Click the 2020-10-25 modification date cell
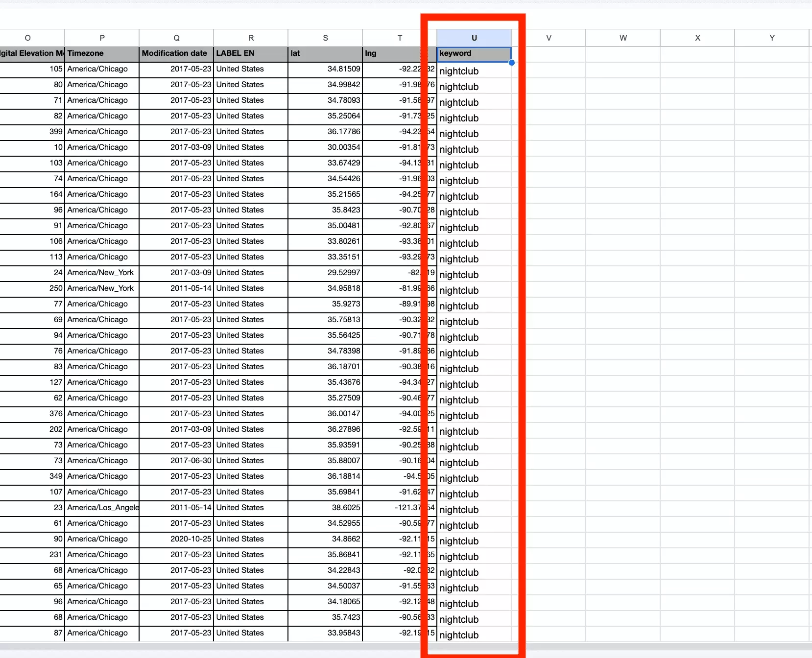 coord(191,539)
